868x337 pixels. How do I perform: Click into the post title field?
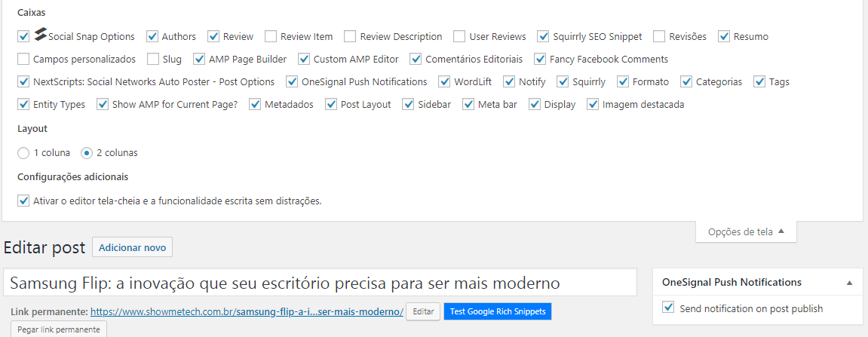point(320,283)
